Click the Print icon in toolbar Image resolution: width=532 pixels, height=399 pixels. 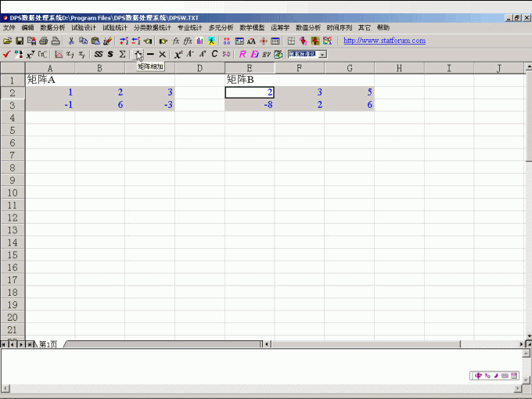tap(44, 41)
